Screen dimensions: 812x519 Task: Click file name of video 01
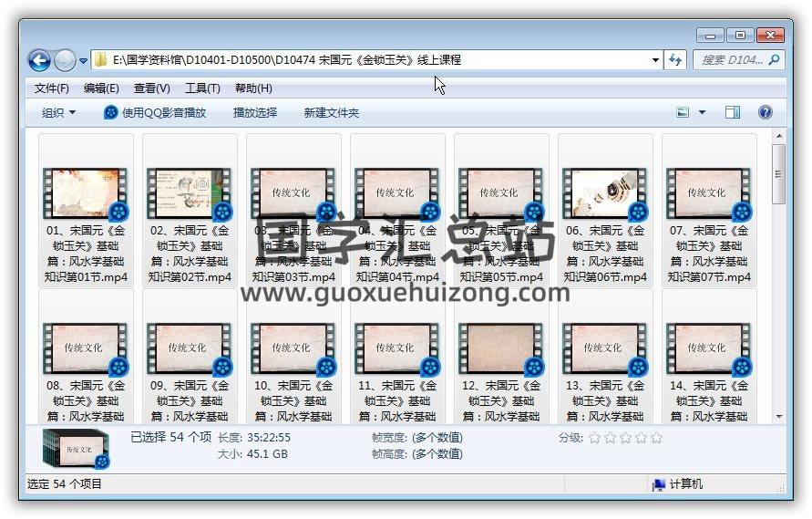click(86, 254)
